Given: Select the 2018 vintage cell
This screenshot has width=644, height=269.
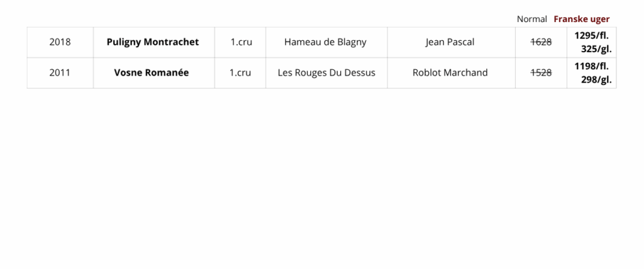Looking at the screenshot, I should (60, 42).
